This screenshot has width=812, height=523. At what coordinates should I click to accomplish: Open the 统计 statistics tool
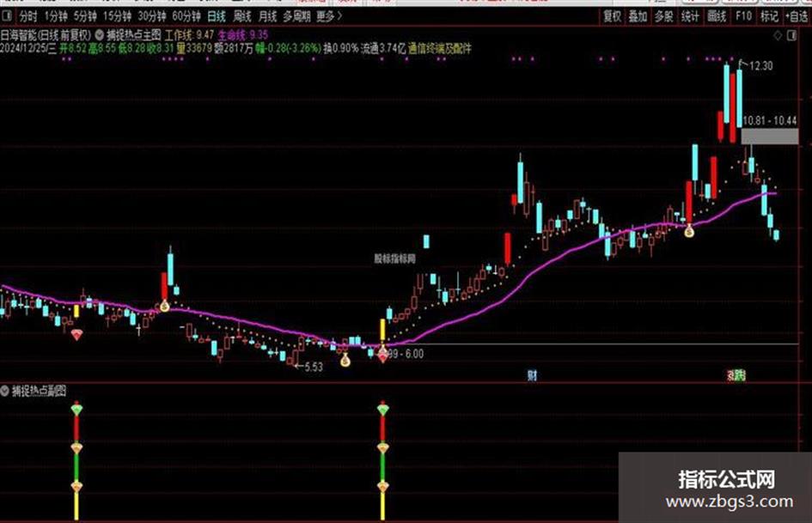point(690,16)
